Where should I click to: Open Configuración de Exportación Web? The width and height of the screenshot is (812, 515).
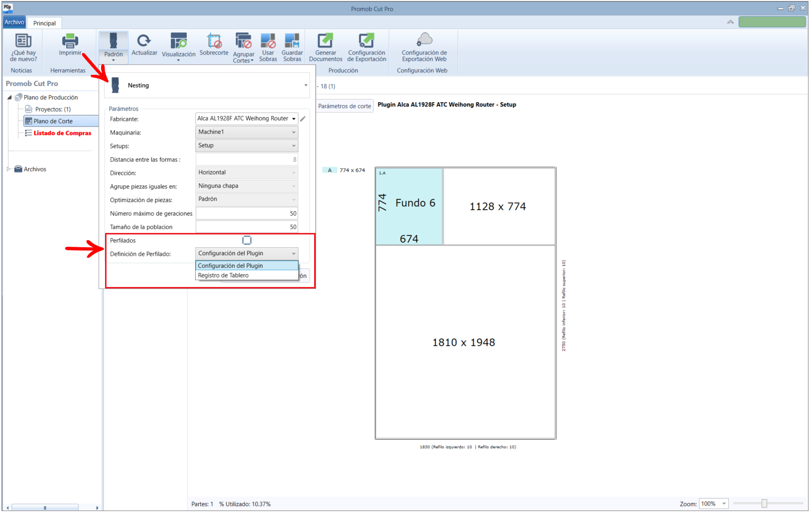424,48
